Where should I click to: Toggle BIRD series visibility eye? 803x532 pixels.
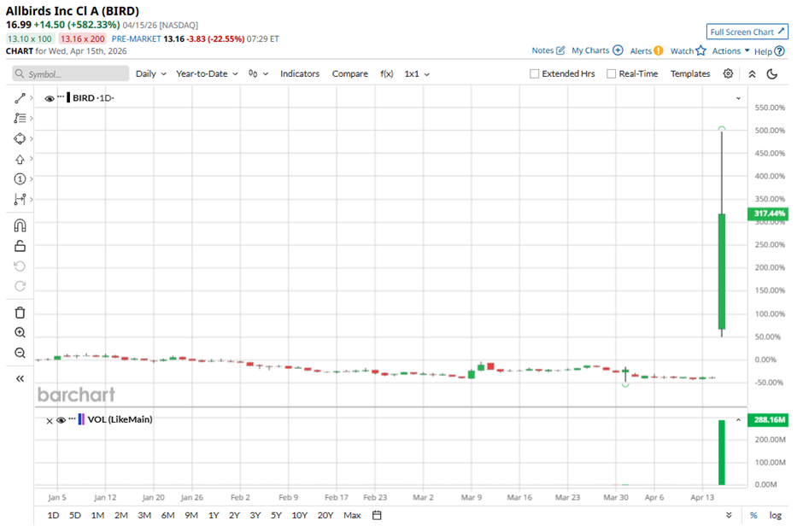50,98
